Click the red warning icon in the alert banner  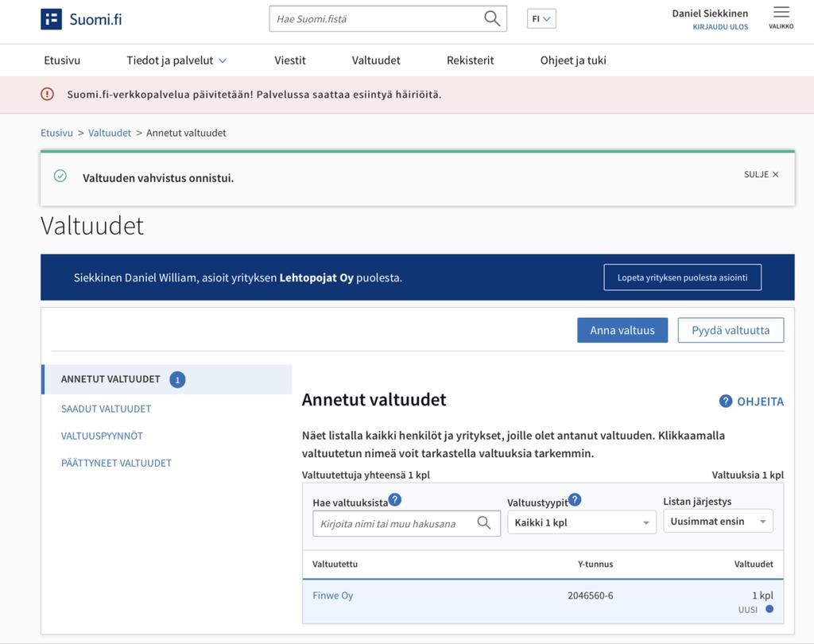click(47, 94)
